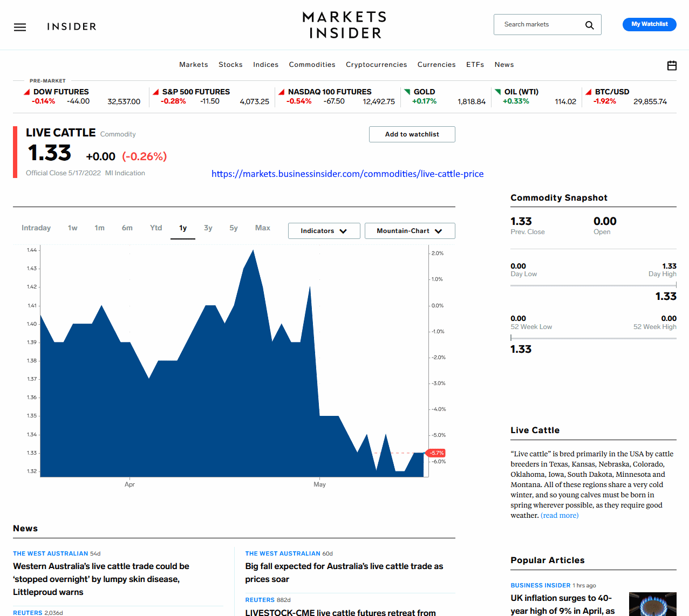Click the live cattle mountain chart
This screenshot has height=616, width=689.
[x=234, y=361]
